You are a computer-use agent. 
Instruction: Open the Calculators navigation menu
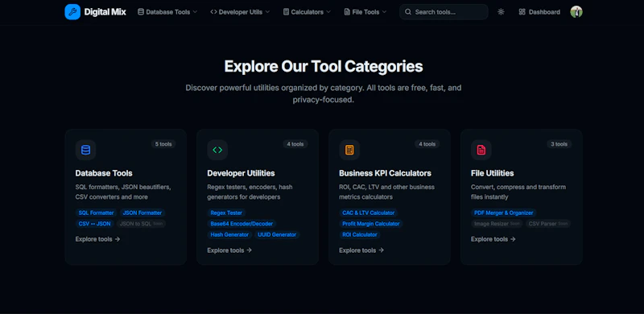(x=307, y=12)
